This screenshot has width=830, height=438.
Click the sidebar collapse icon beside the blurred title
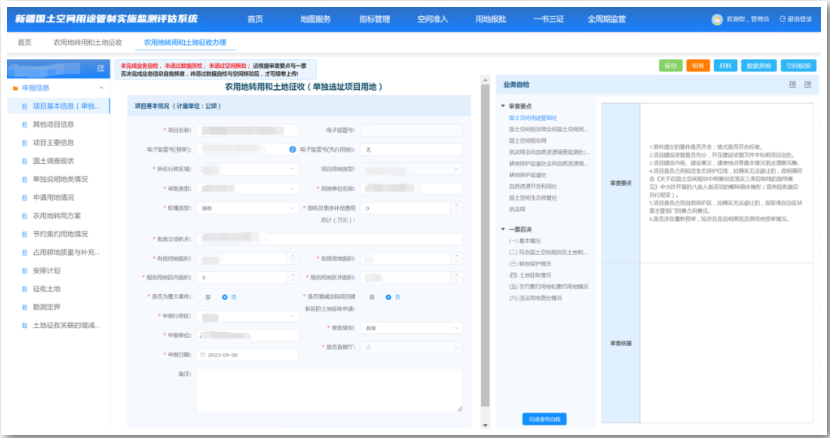[x=101, y=69]
